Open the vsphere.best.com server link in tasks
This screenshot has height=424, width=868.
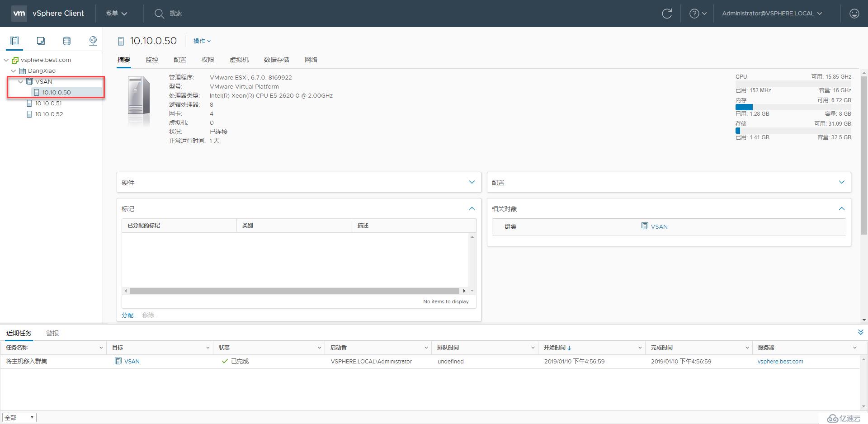coord(780,361)
